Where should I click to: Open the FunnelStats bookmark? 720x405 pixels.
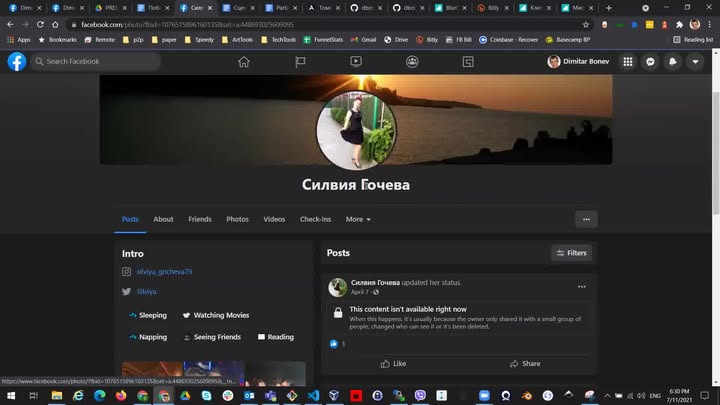(323, 40)
